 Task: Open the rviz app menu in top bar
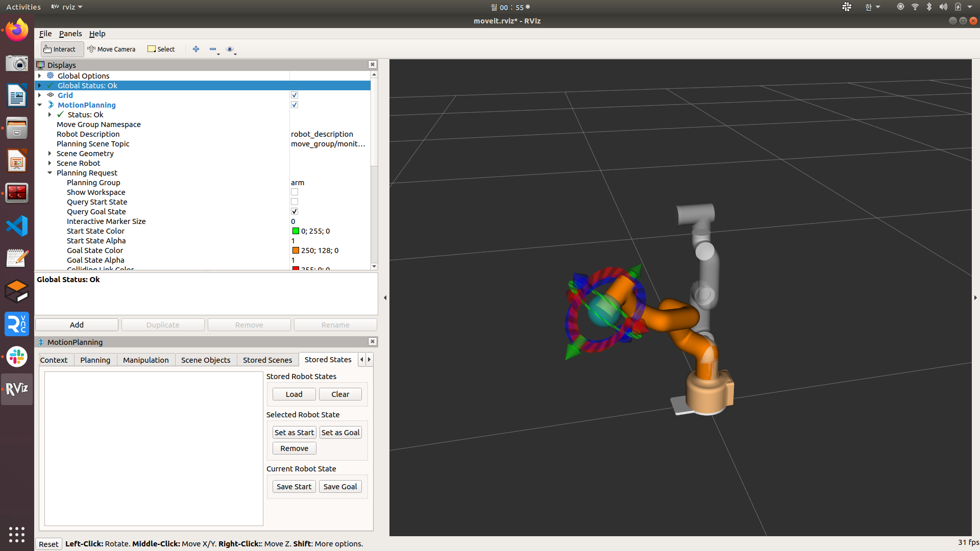coord(67,7)
